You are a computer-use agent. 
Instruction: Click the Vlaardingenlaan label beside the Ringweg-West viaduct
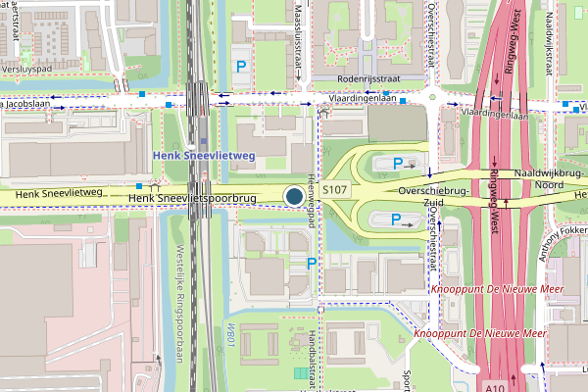tap(495, 114)
